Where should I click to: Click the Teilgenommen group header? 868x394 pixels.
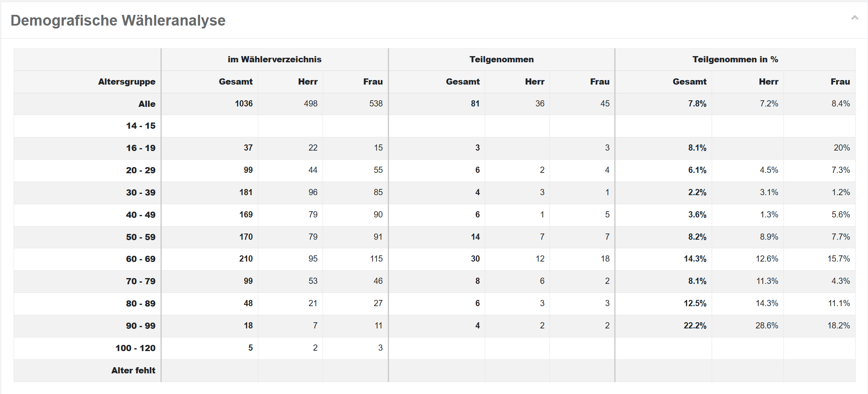(501, 59)
